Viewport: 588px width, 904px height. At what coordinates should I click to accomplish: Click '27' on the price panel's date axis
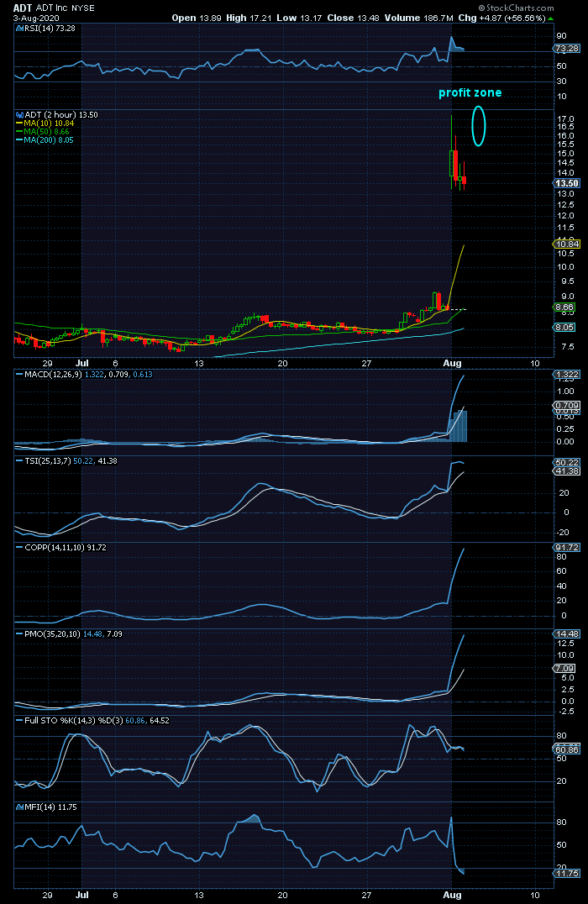point(366,363)
